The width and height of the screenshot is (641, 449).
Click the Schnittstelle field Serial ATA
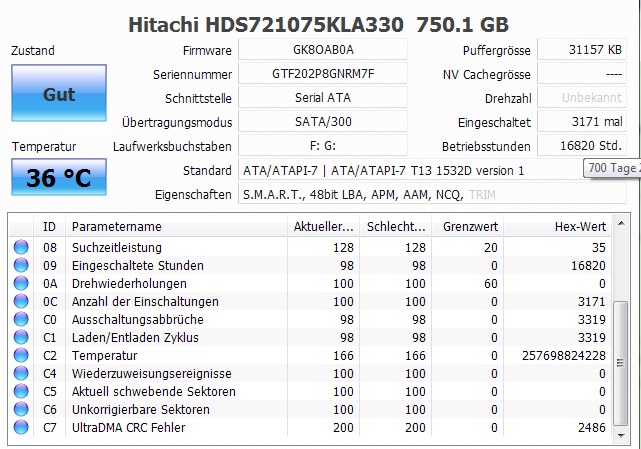click(323, 98)
